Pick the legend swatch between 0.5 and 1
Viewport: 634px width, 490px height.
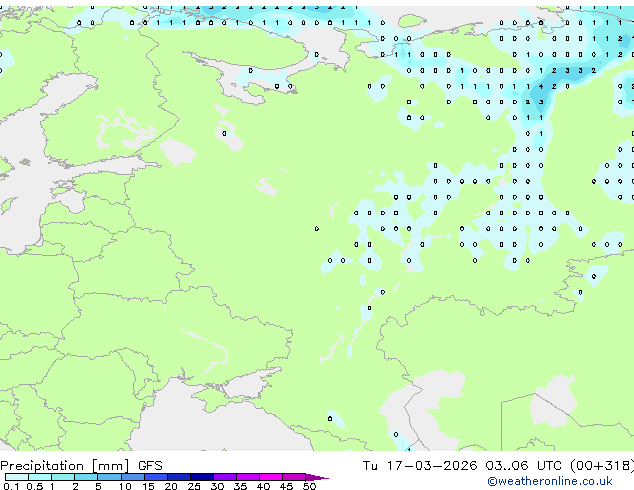(x=40, y=477)
